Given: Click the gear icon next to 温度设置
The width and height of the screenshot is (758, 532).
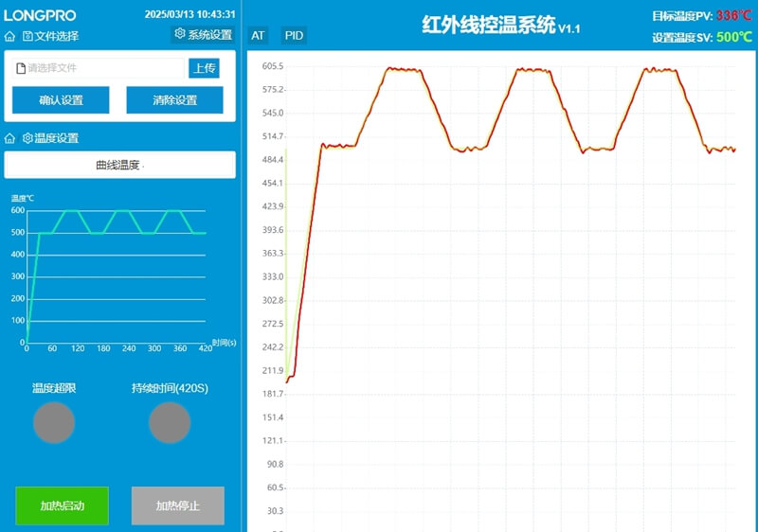Looking at the screenshot, I should [27, 138].
